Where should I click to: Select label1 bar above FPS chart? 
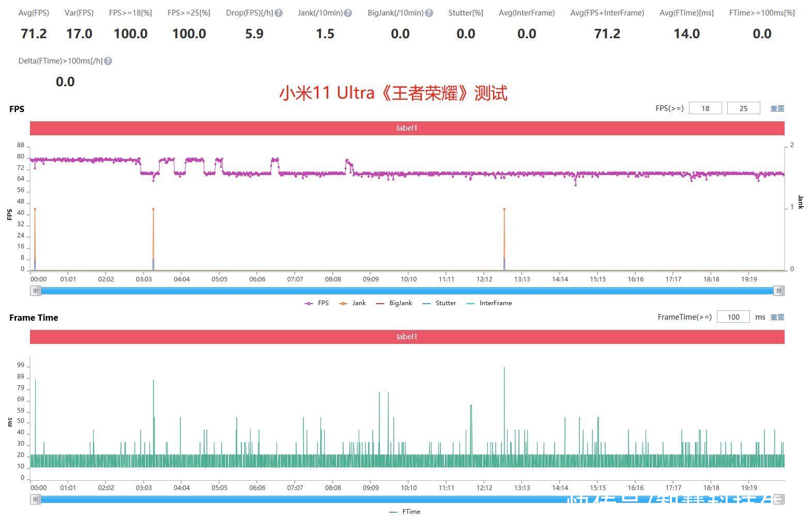(407, 128)
